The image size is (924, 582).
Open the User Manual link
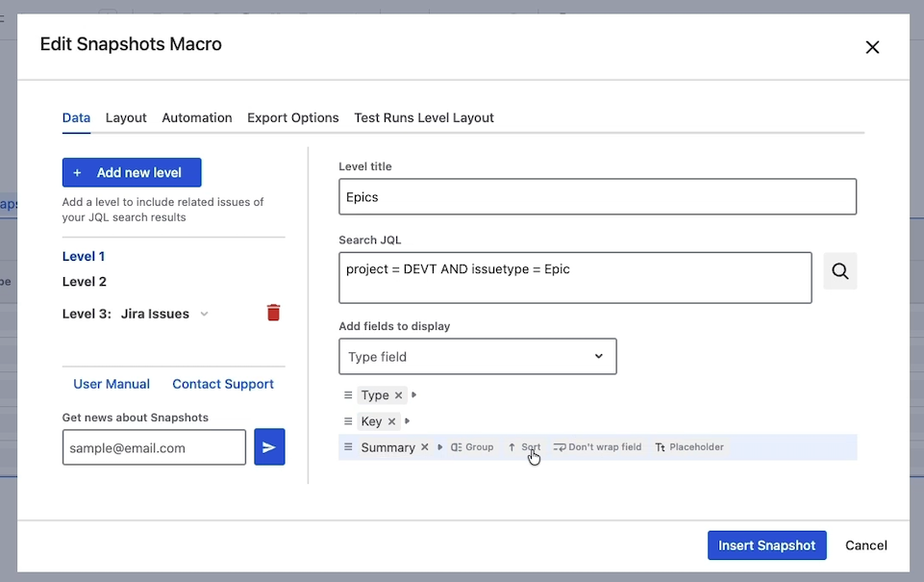112,384
